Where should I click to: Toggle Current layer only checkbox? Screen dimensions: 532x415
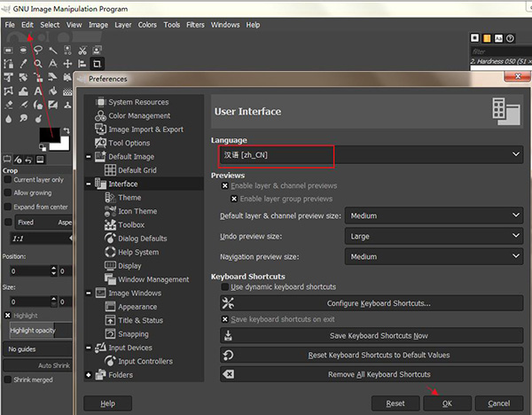tap(7, 179)
